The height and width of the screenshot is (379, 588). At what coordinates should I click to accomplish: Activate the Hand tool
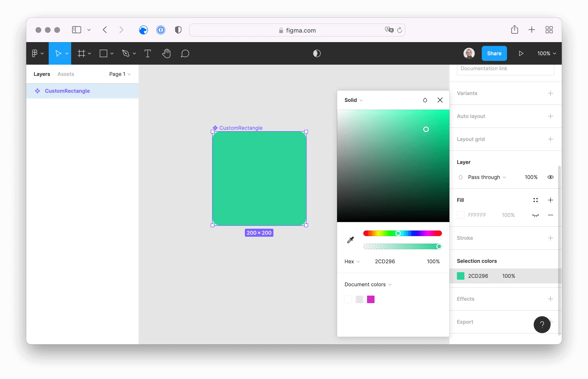166,53
